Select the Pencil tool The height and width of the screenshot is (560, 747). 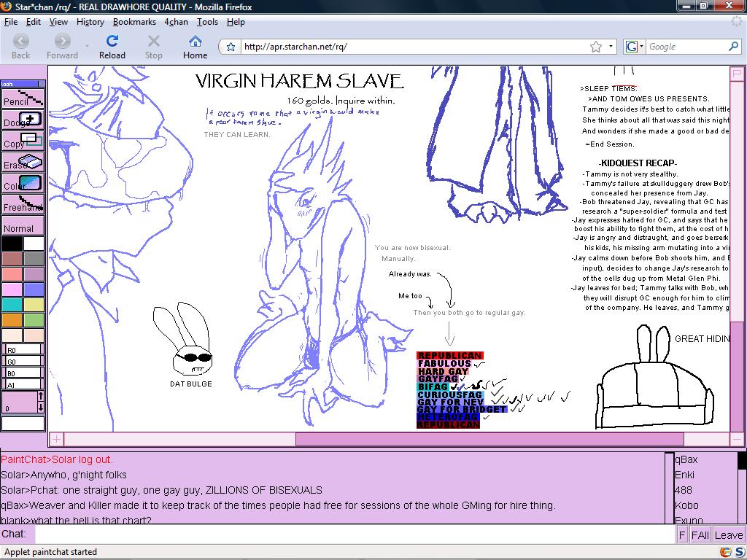point(23,98)
